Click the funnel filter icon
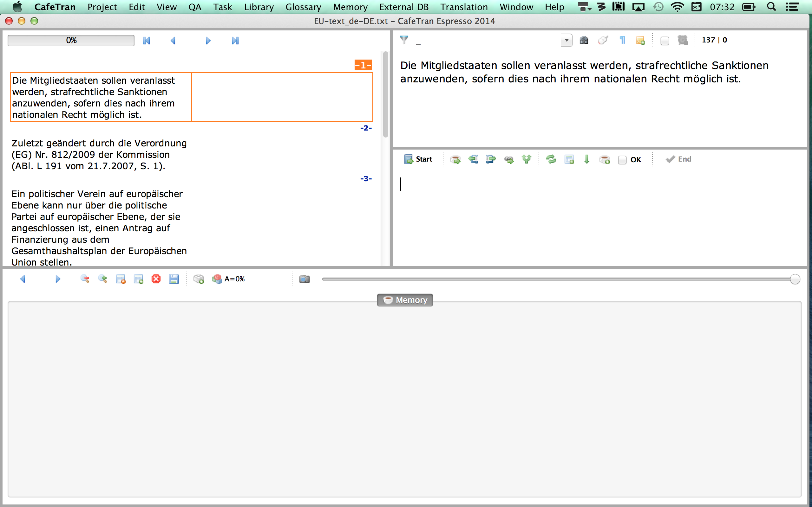 click(x=404, y=40)
